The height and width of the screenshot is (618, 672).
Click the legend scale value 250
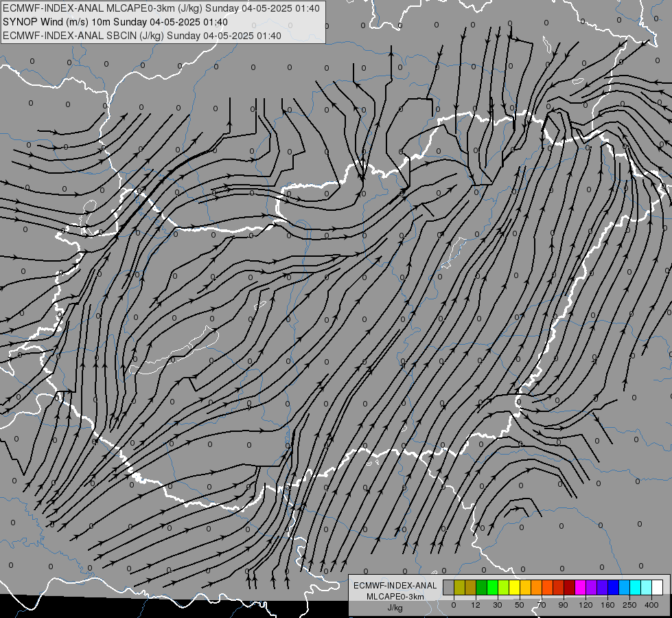coord(629,605)
